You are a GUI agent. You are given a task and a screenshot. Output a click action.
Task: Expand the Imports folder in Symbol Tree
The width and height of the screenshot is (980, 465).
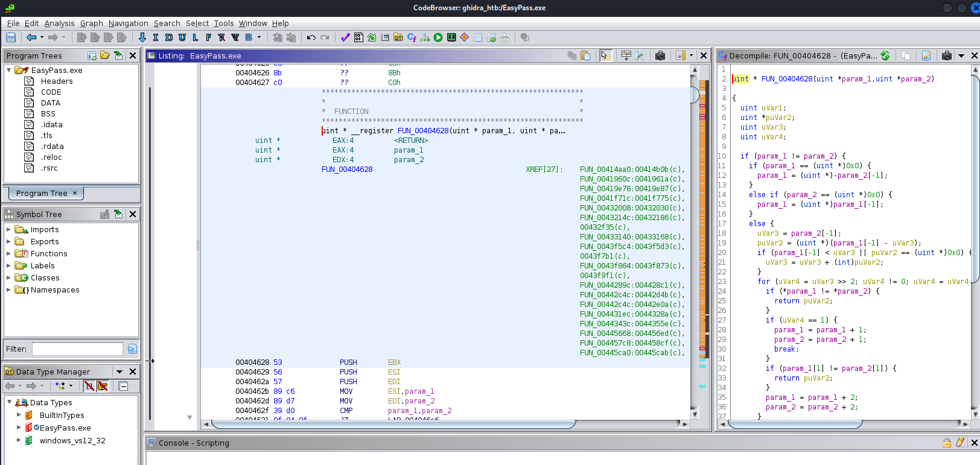click(8, 229)
